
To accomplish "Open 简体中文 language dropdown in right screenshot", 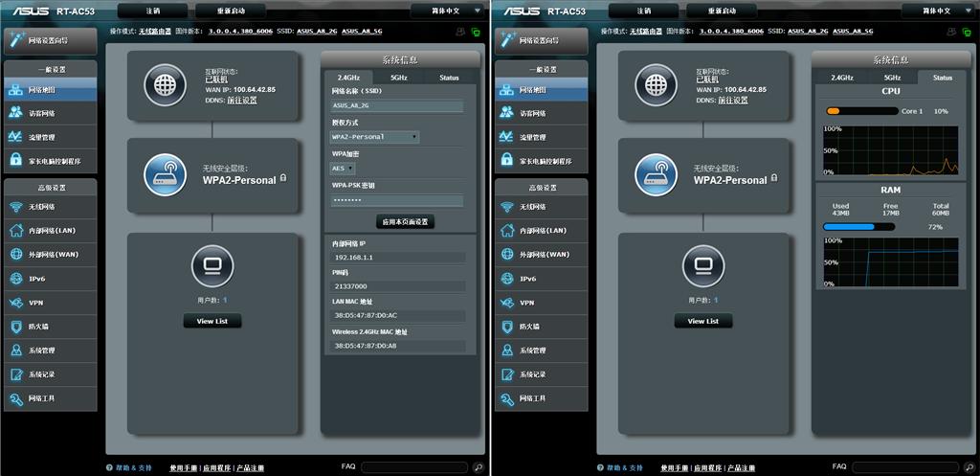I will (x=940, y=11).
